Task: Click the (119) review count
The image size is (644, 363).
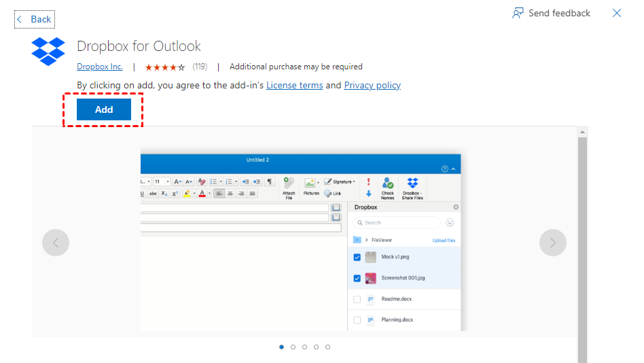Action: (200, 67)
